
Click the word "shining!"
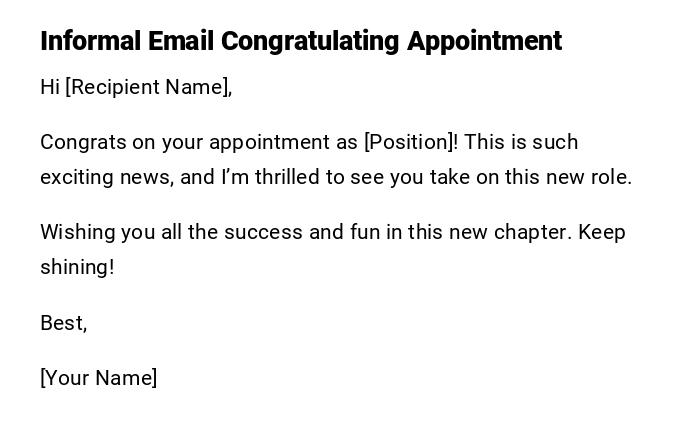pyautogui.click(x=77, y=267)
